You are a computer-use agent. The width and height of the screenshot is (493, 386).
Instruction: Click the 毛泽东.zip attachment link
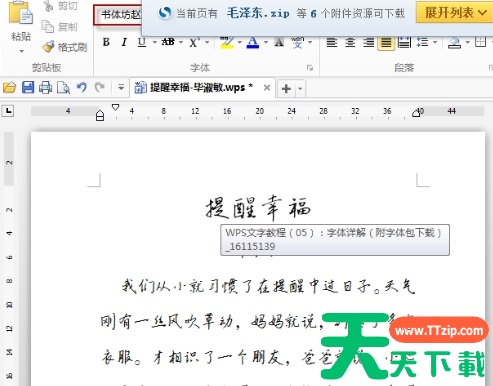258,13
